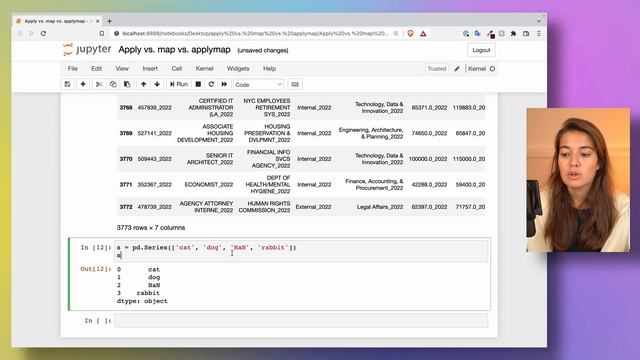Click the unsaved changes status text

point(263,51)
